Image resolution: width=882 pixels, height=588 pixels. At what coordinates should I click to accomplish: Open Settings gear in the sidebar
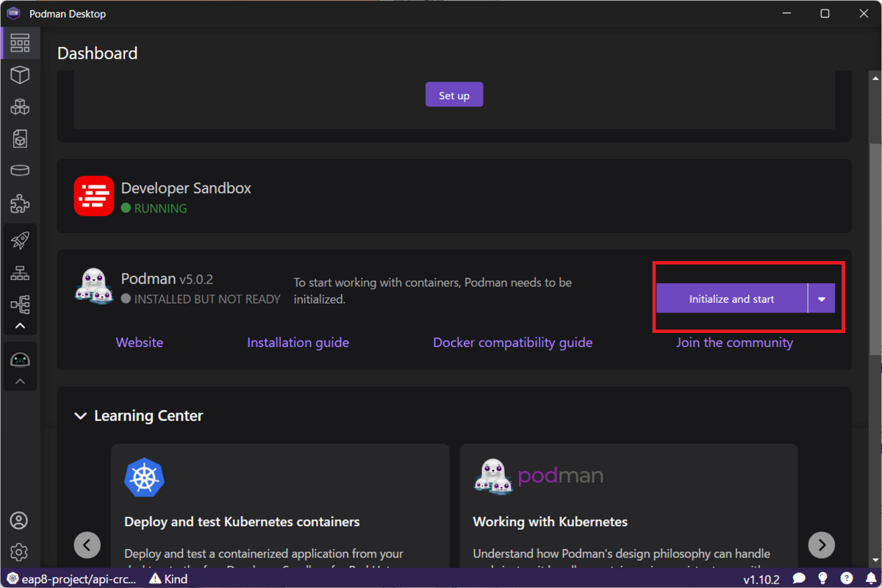point(19,552)
